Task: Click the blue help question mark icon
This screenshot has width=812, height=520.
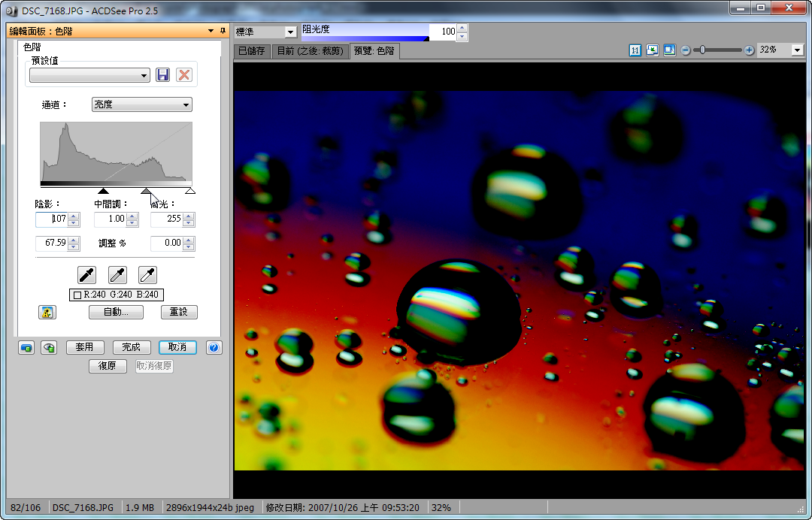Action: (214, 347)
